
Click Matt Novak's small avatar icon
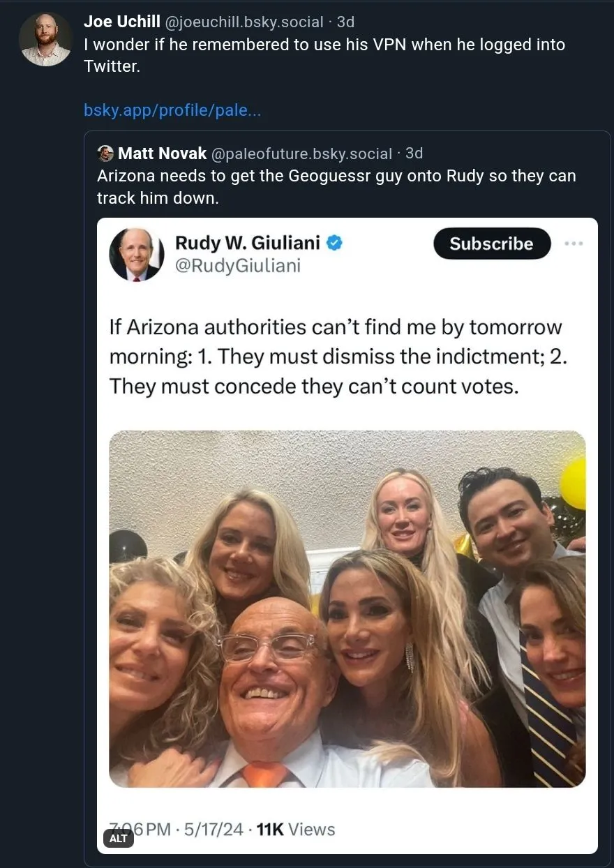click(x=105, y=154)
